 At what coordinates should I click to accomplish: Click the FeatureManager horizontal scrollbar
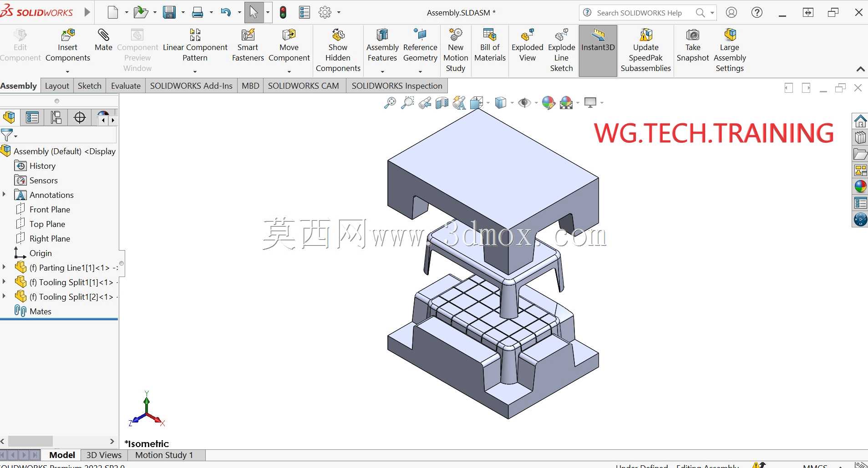point(30,441)
